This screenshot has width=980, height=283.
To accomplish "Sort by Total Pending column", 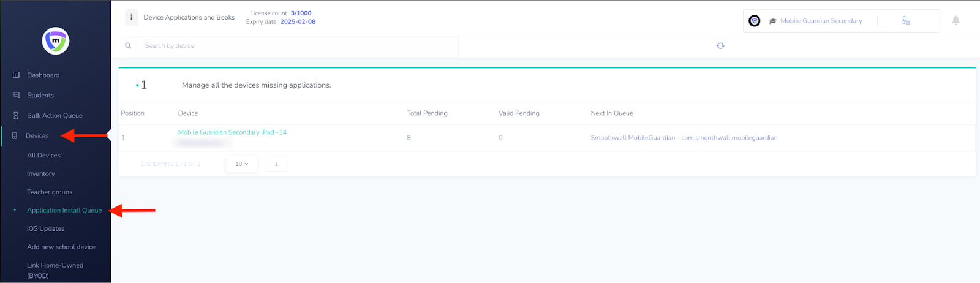I will click(427, 113).
